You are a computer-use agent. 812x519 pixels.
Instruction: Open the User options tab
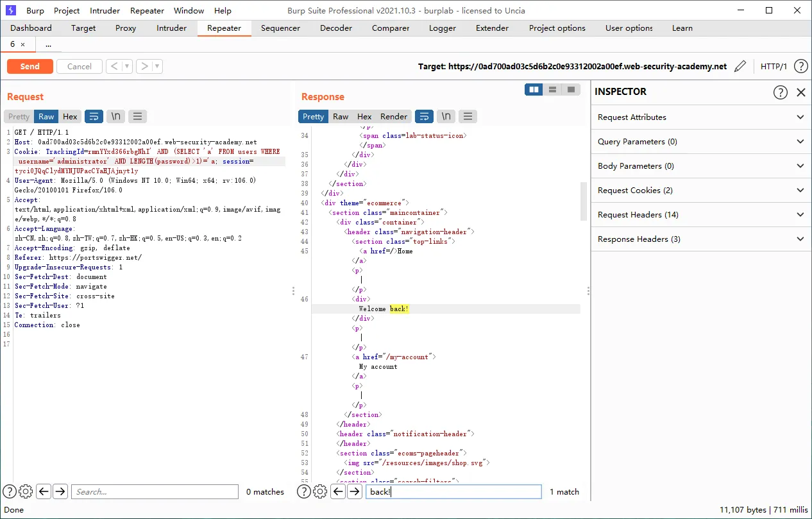629,28
